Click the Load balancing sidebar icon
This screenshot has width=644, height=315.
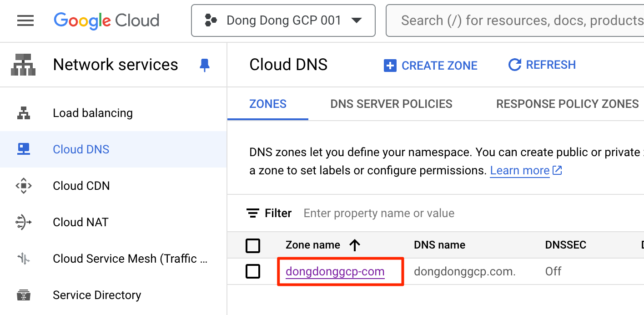24,113
